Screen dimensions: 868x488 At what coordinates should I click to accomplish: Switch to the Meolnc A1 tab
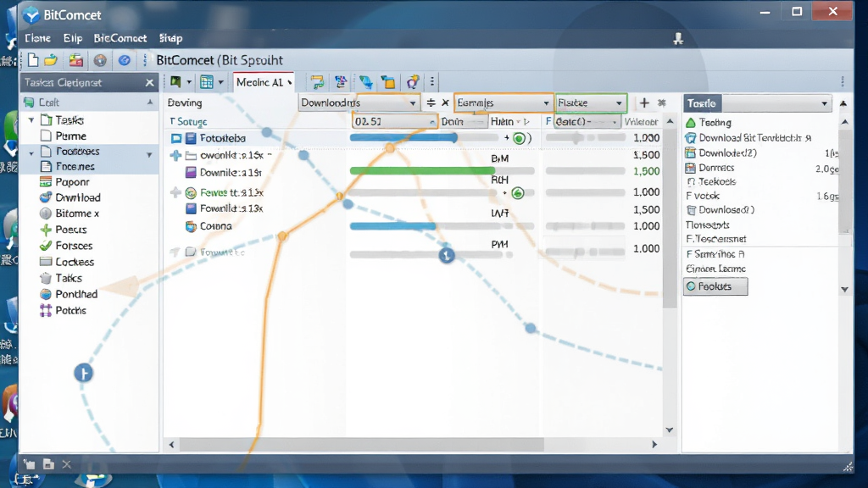point(264,82)
